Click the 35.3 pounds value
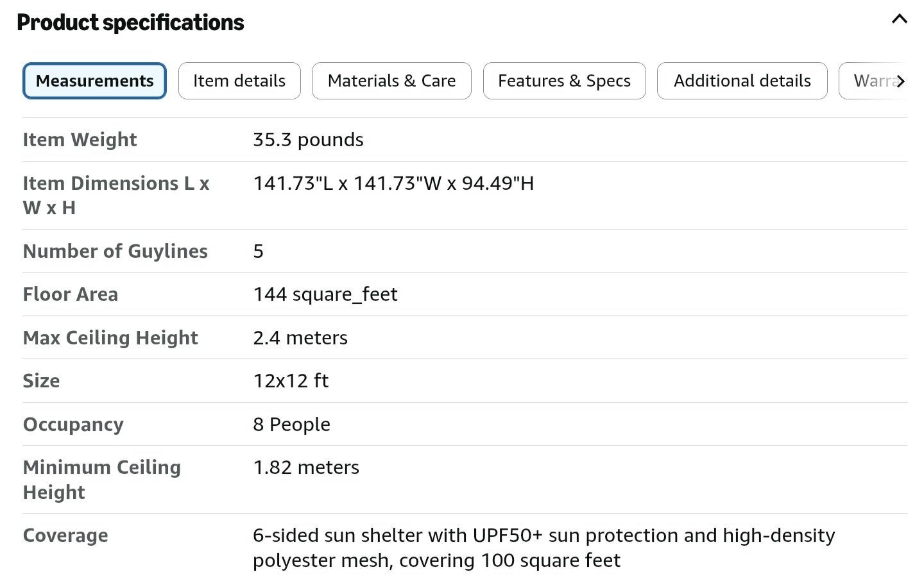 (x=308, y=140)
